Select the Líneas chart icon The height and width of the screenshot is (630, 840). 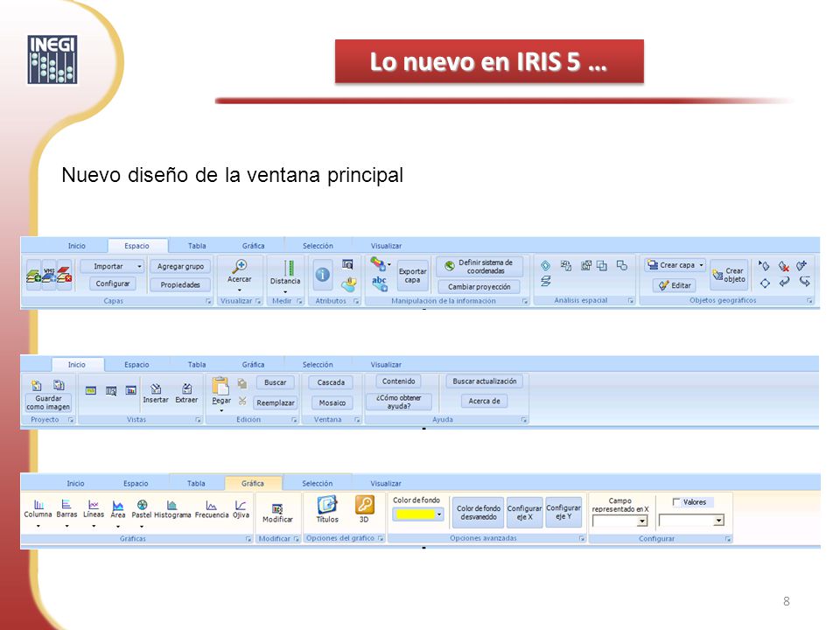(94, 505)
